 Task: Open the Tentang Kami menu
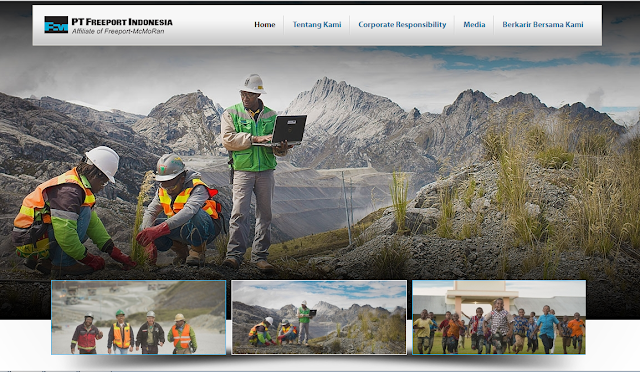pos(317,25)
